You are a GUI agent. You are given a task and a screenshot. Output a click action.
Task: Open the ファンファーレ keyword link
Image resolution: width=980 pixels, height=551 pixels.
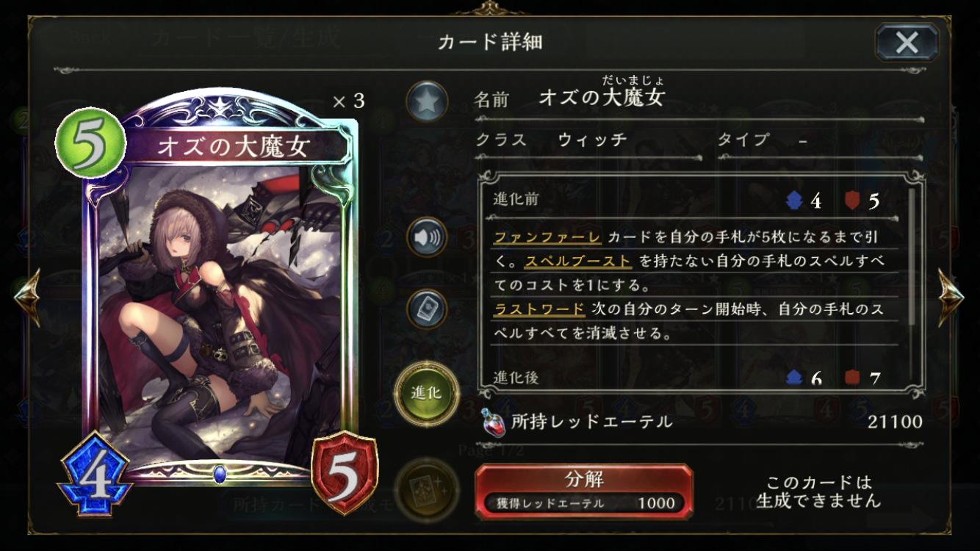tap(547, 238)
